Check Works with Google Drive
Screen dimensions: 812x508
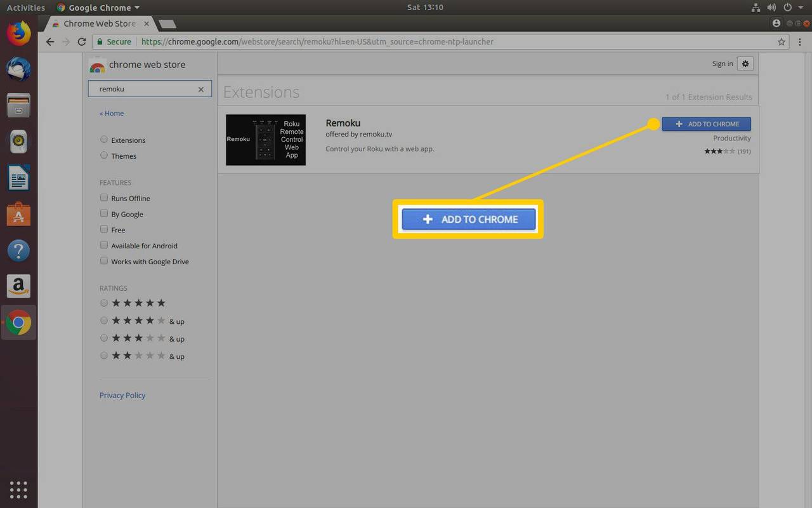pos(104,261)
